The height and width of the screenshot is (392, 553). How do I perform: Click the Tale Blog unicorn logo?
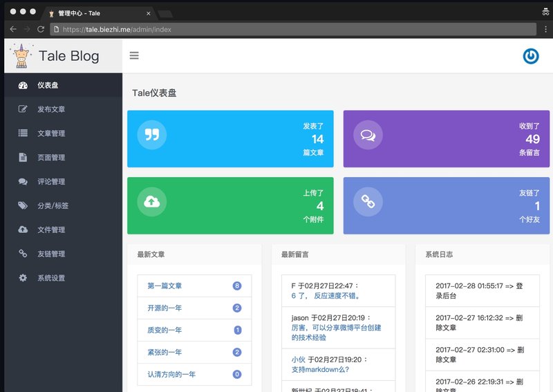tap(21, 56)
